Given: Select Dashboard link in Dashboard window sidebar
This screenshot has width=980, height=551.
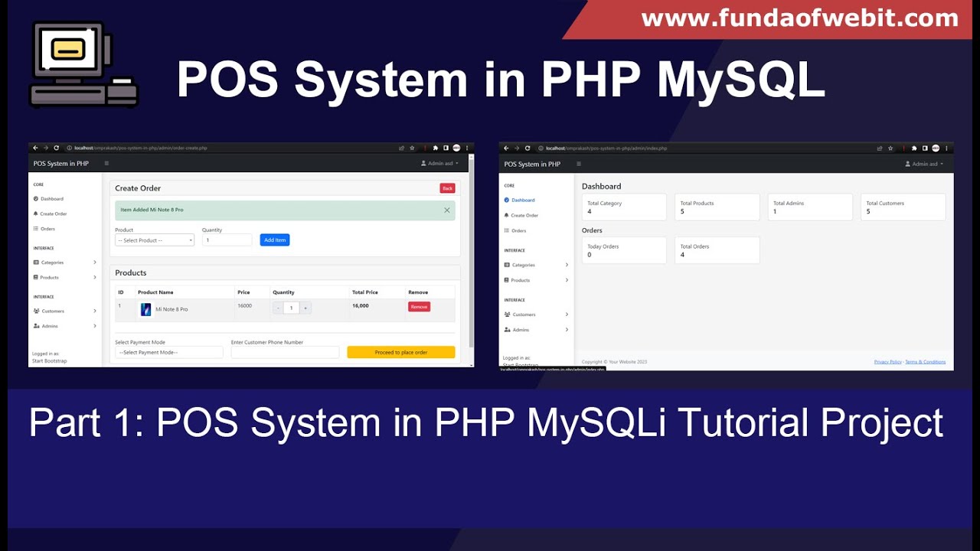Looking at the screenshot, I should (521, 201).
